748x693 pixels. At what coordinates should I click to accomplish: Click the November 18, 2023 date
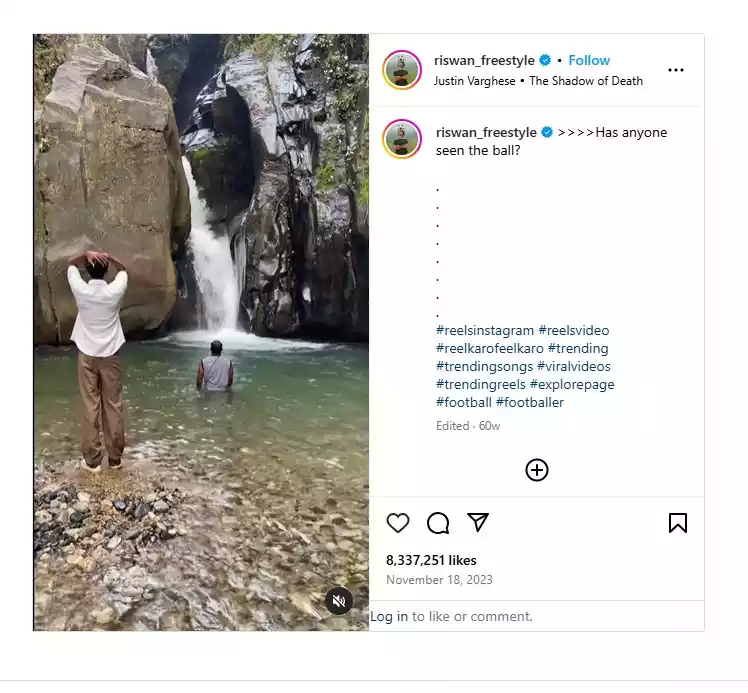[439, 580]
